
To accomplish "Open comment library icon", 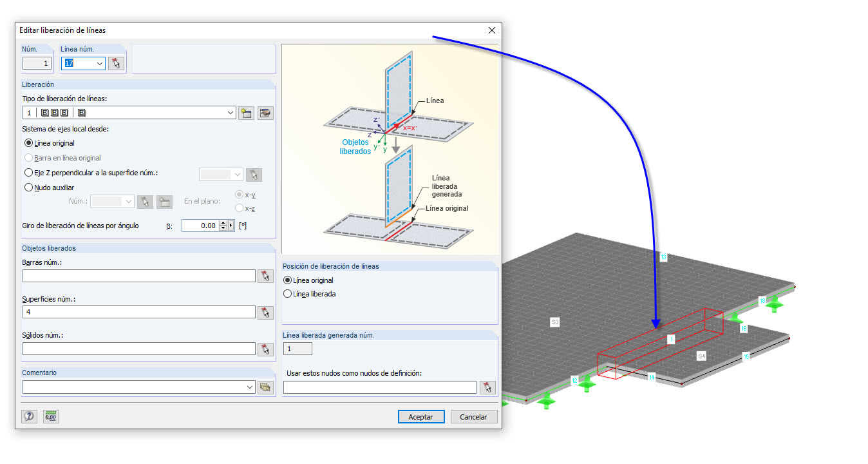I will tap(265, 387).
